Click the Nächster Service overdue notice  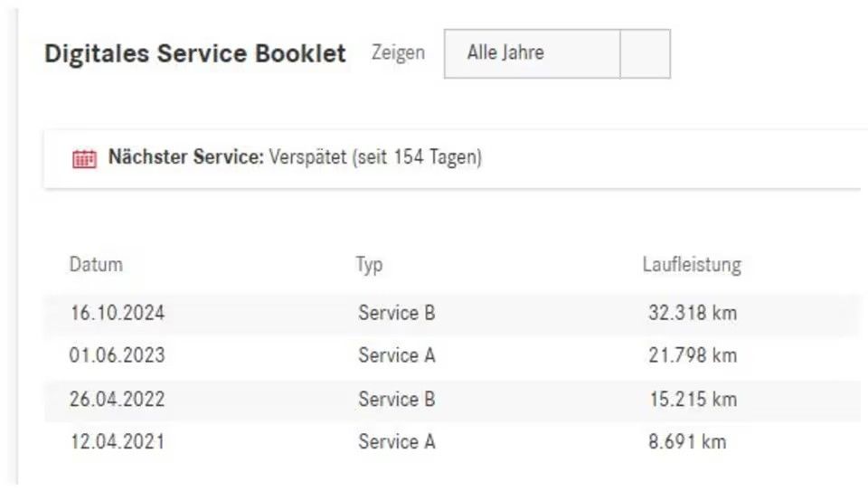pos(295,158)
